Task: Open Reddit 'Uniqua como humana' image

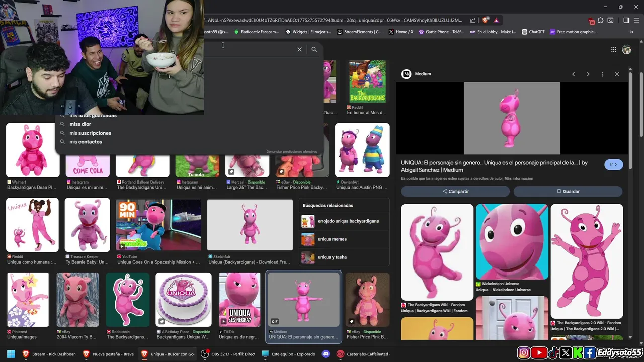Action: pyautogui.click(x=32, y=225)
